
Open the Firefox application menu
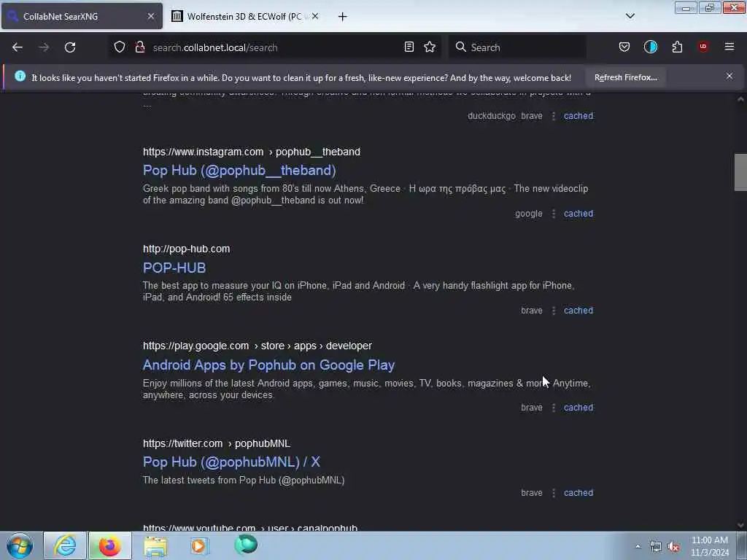[x=729, y=47]
